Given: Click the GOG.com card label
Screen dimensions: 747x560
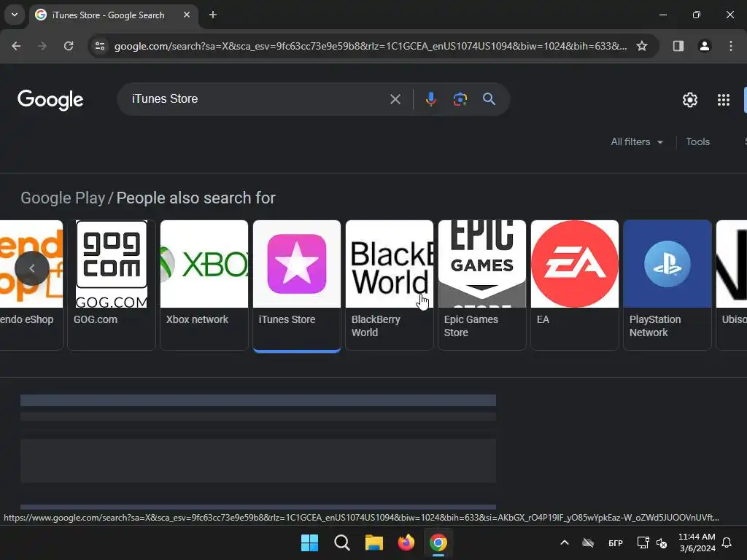Looking at the screenshot, I should tap(96, 319).
